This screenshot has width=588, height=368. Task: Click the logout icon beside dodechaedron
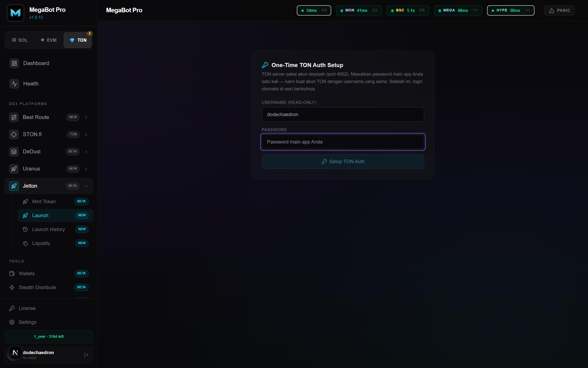(86, 355)
